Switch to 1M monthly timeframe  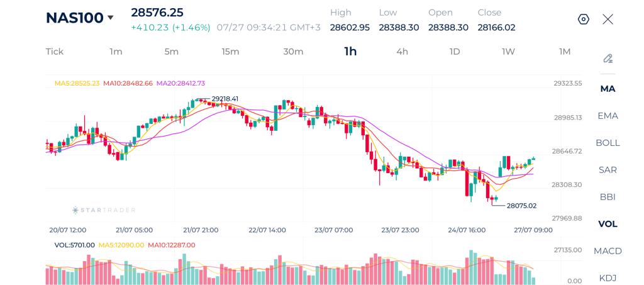(565, 52)
